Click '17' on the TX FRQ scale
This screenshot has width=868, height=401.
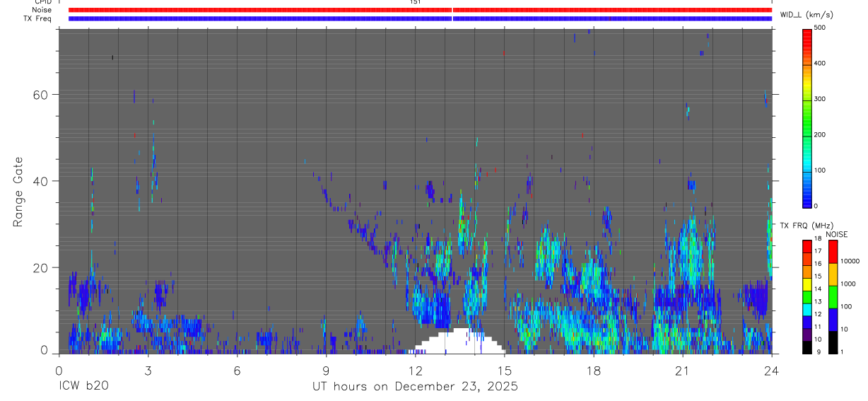[x=819, y=251]
